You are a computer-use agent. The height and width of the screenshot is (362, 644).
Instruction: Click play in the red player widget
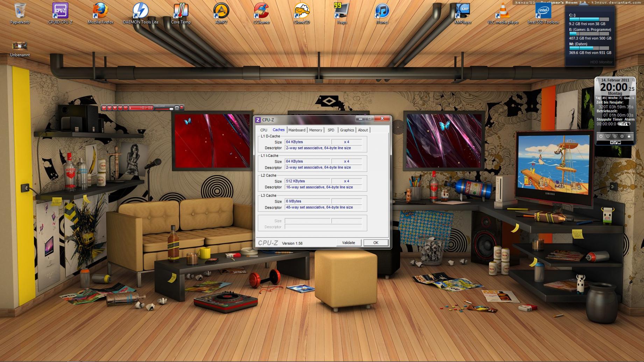[104, 108]
